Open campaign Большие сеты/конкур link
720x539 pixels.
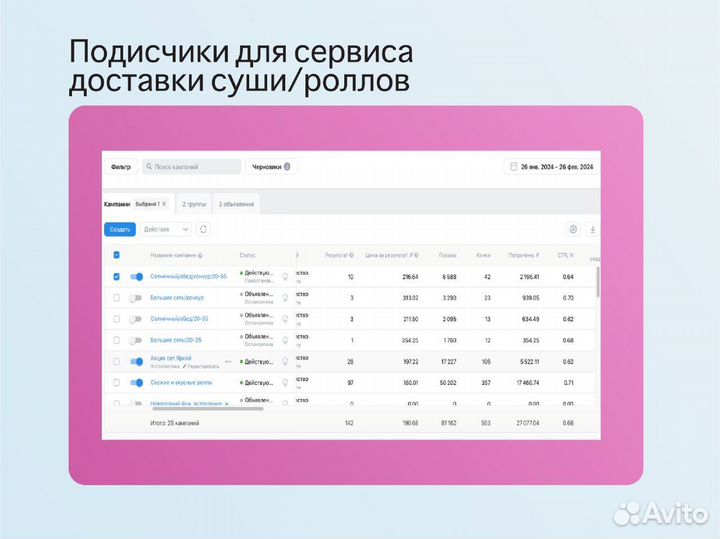click(x=177, y=298)
